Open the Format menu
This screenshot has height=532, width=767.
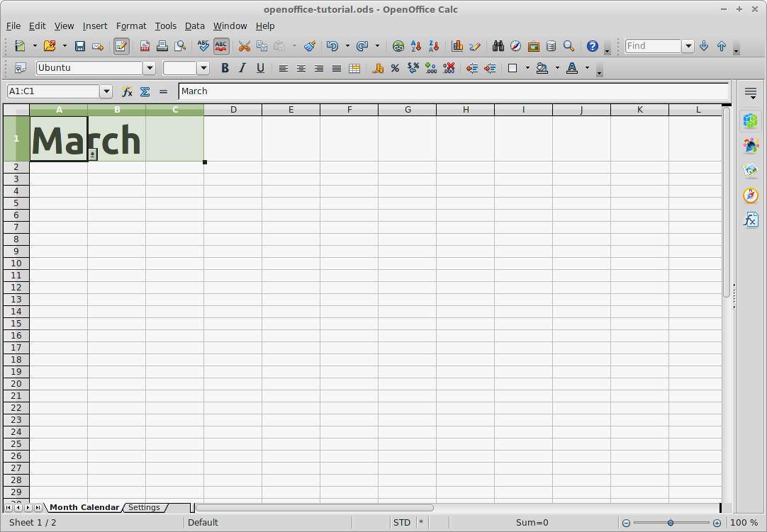pyautogui.click(x=131, y=26)
